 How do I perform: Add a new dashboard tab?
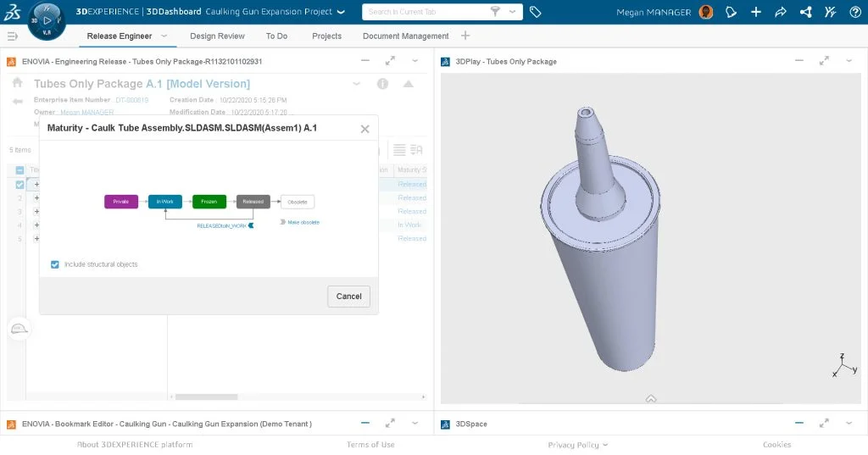465,36
